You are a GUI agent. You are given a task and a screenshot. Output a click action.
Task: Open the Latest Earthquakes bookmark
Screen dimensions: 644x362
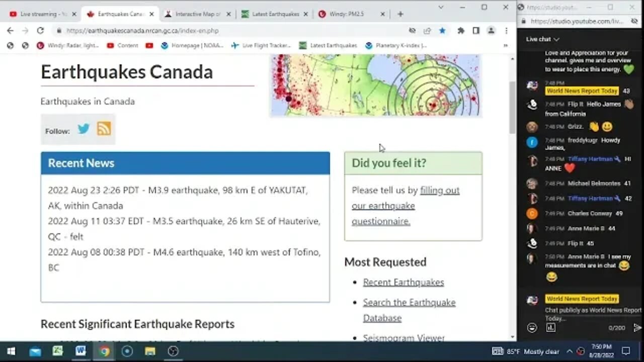point(328,45)
